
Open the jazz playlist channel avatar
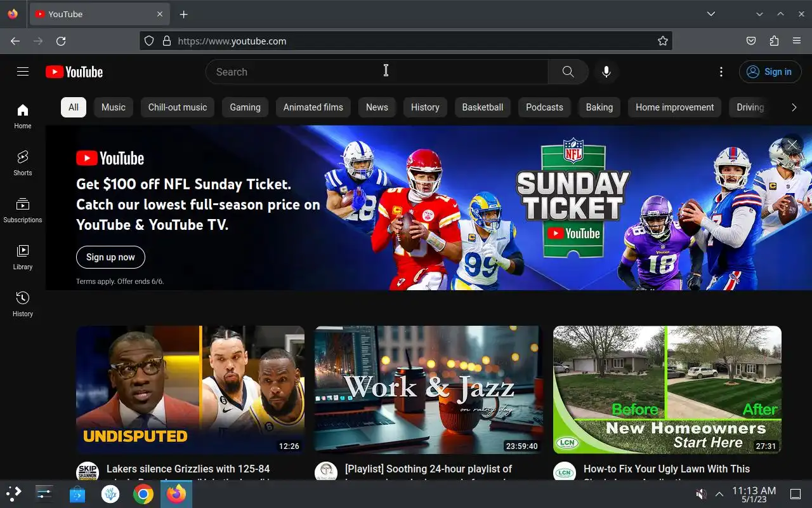[326, 472]
